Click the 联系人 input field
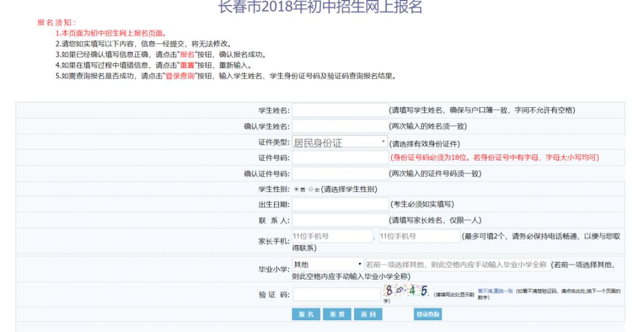The width and height of the screenshot is (644, 332). [340, 221]
